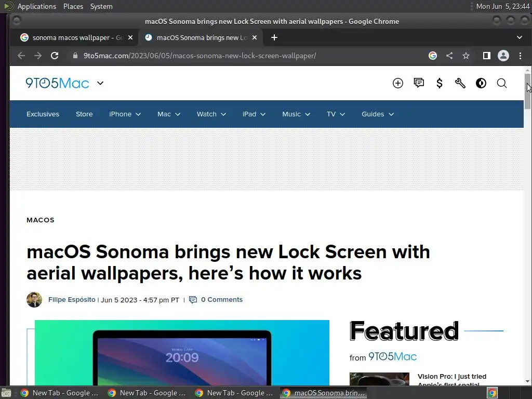Click the clock showing Mon Jun 5
The image size is (532, 399).
502,6
